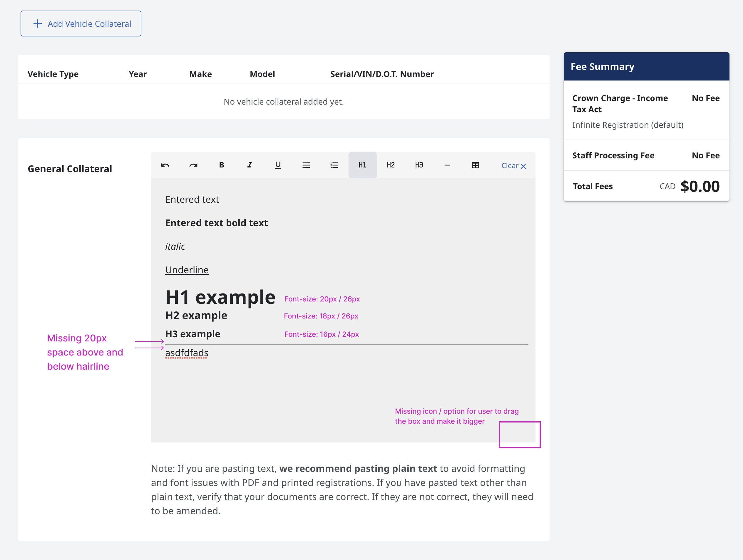Click the 'H3 example' heading
Viewport: 743px width, 560px height.
[193, 334]
